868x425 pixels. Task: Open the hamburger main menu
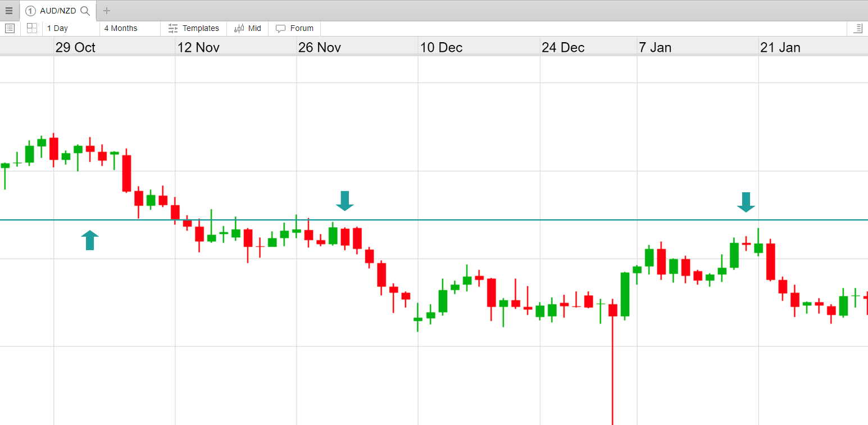tap(9, 11)
